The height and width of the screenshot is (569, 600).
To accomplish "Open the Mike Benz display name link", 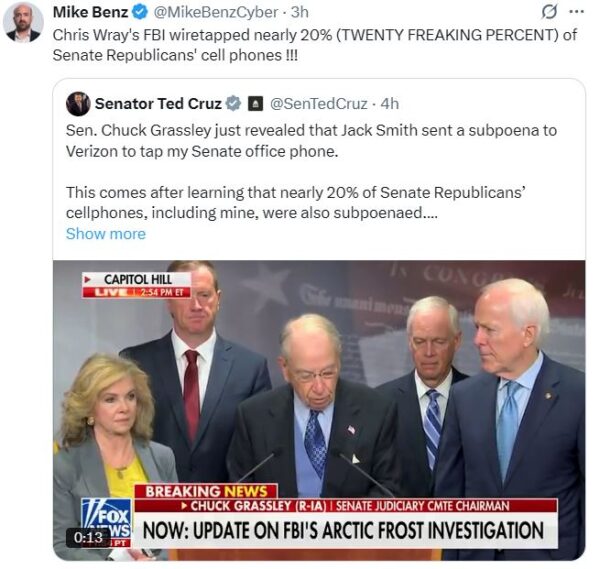I will click(90, 12).
